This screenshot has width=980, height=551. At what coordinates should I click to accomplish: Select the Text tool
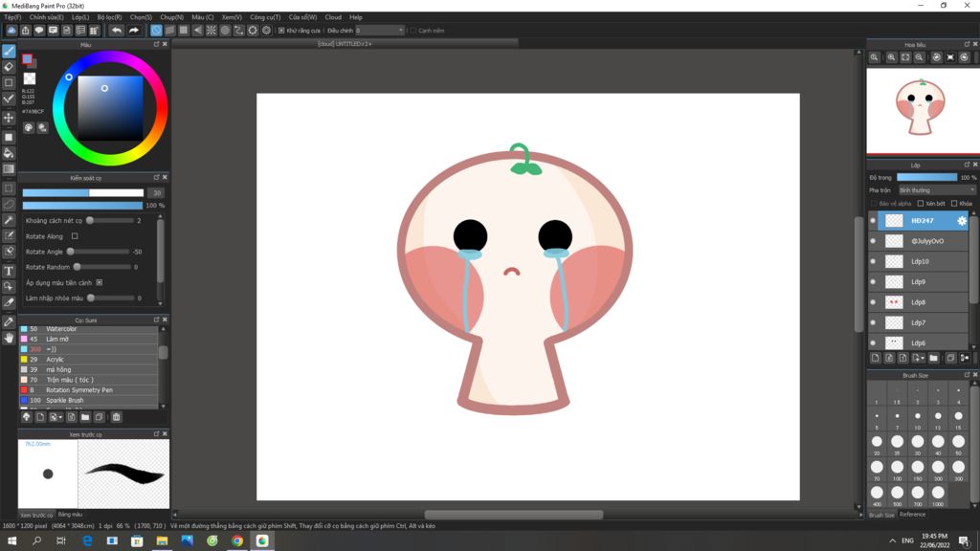pos(9,271)
